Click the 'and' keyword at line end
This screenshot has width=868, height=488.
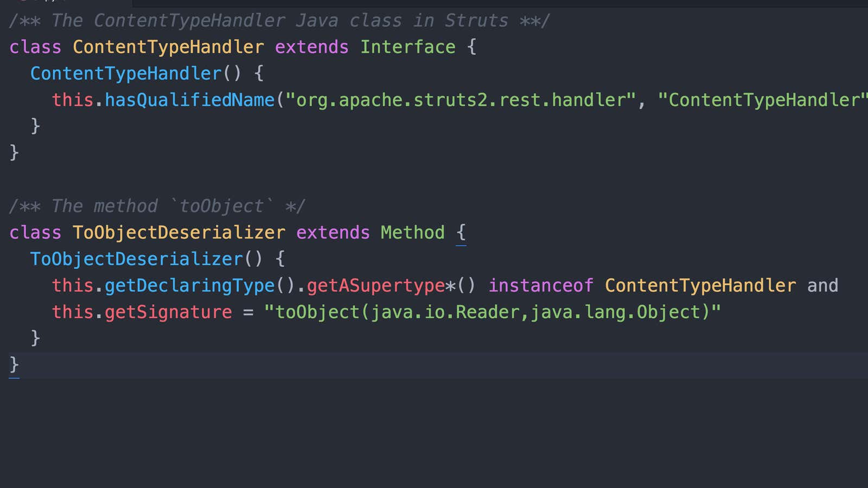point(822,286)
